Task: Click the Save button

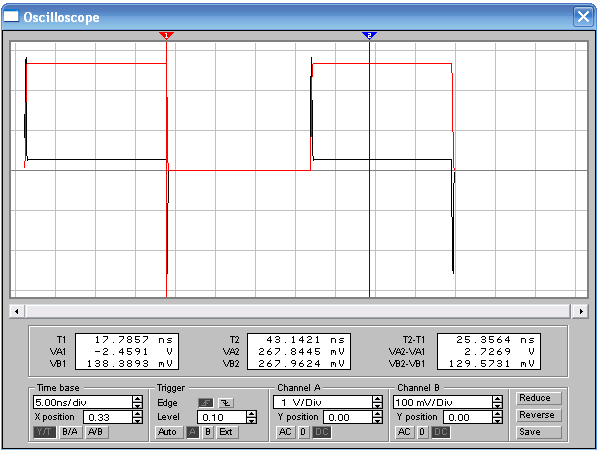Action: click(x=538, y=432)
